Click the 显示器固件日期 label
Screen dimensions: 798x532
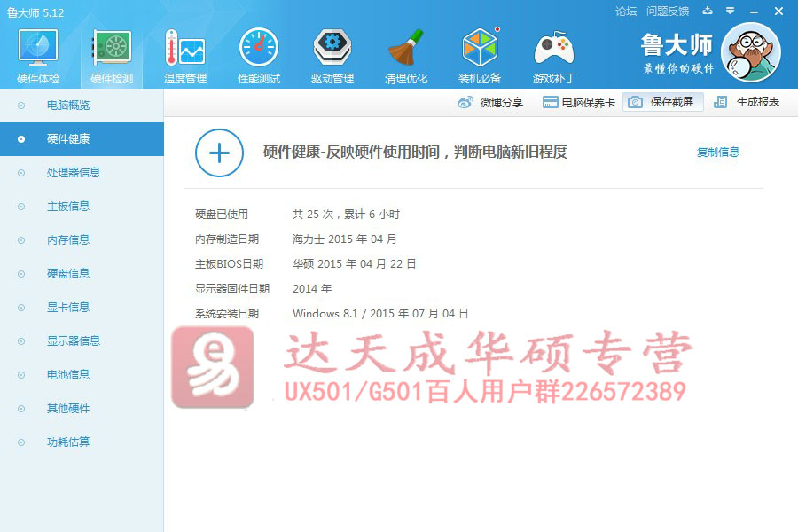click(x=232, y=289)
